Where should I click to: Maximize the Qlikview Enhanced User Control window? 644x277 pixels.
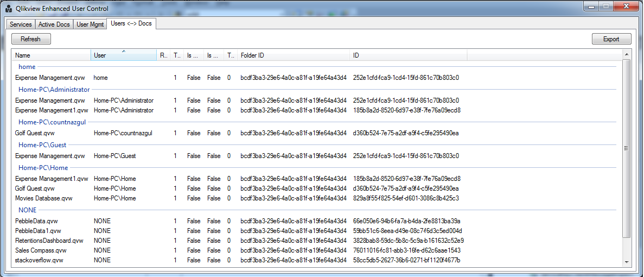[605, 6]
